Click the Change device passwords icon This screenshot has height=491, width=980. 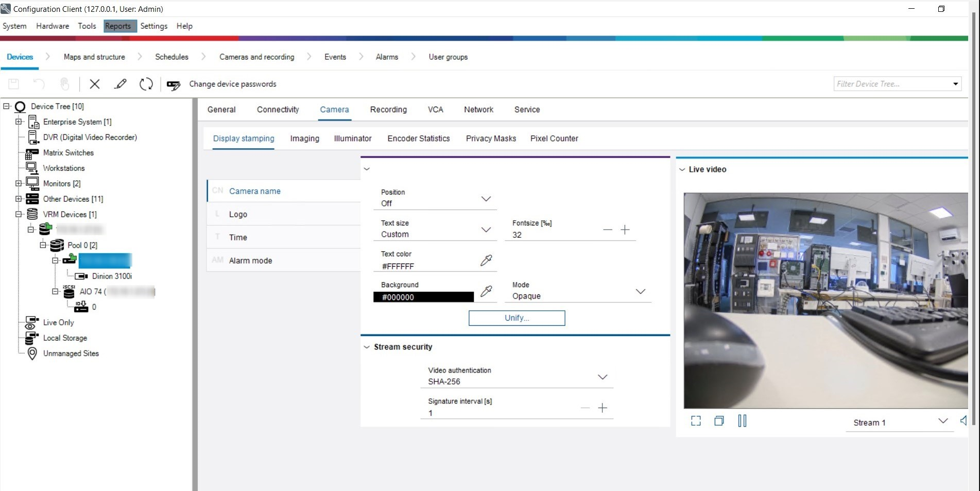click(174, 85)
